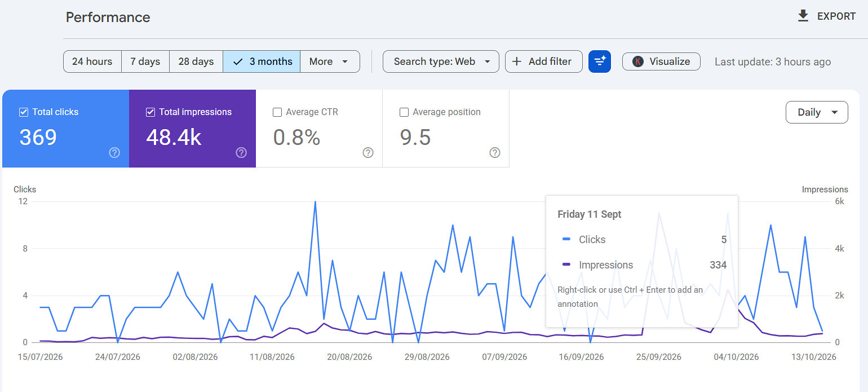The height and width of the screenshot is (392, 868).
Task: Click the 02/08/2026 axis date label
Action: pos(195,357)
